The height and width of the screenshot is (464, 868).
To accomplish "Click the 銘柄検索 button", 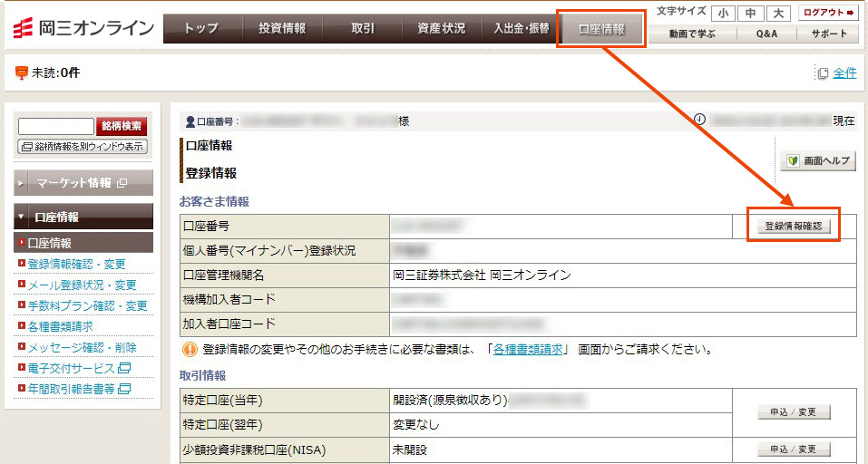I will point(122,126).
